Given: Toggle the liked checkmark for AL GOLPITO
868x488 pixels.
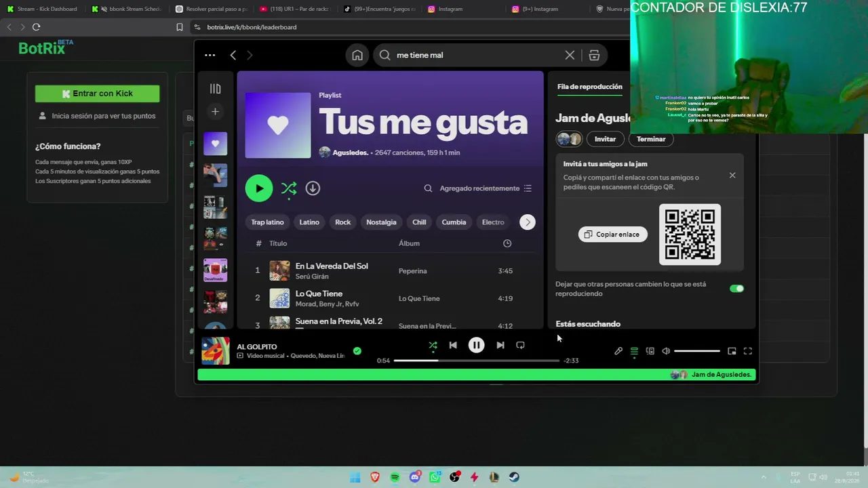Looking at the screenshot, I should click(x=357, y=351).
